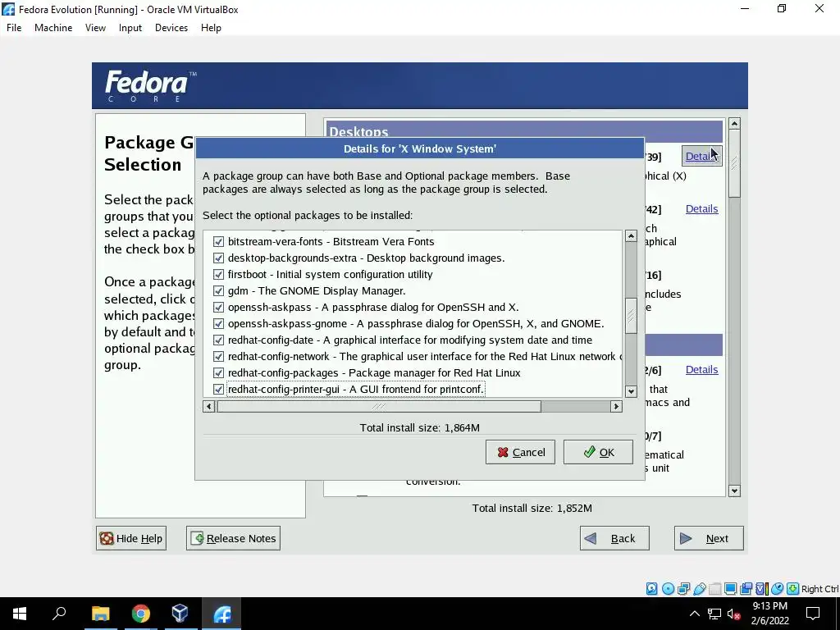Screen dimensions: 840x630
Task: Open the optical drive status icon
Action: pyautogui.click(x=668, y=589)
